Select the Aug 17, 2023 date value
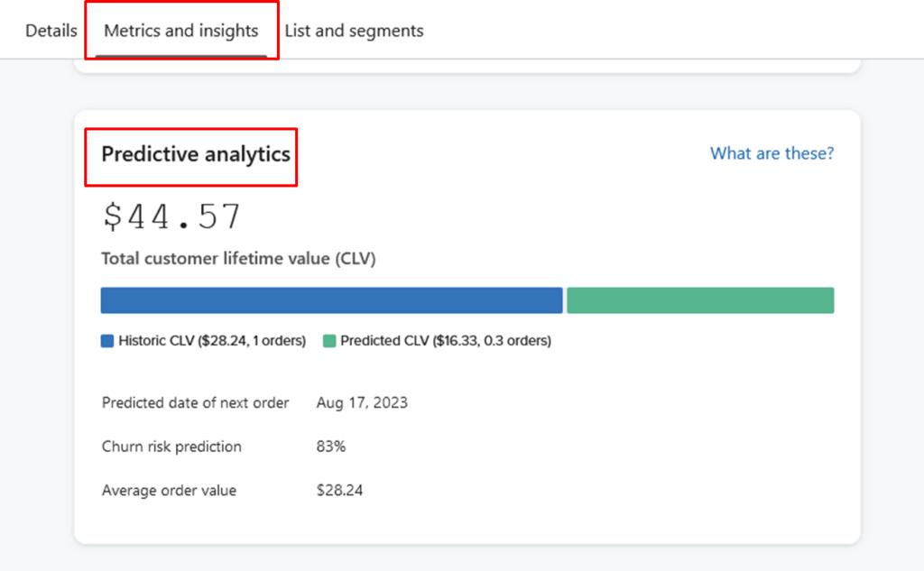 tap(362, 402)
